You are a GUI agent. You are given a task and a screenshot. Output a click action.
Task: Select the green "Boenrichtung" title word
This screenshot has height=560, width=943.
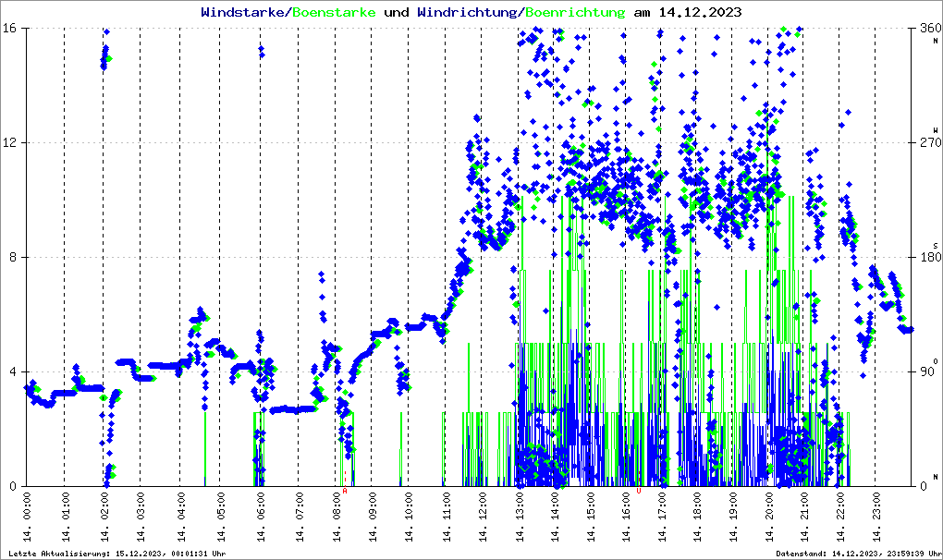(x=575, y=13)
